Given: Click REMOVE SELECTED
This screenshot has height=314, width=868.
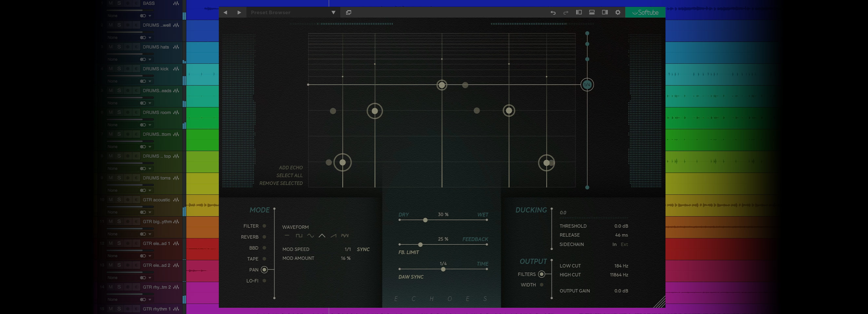Looking at the screenshot, I should coord(281,183).
